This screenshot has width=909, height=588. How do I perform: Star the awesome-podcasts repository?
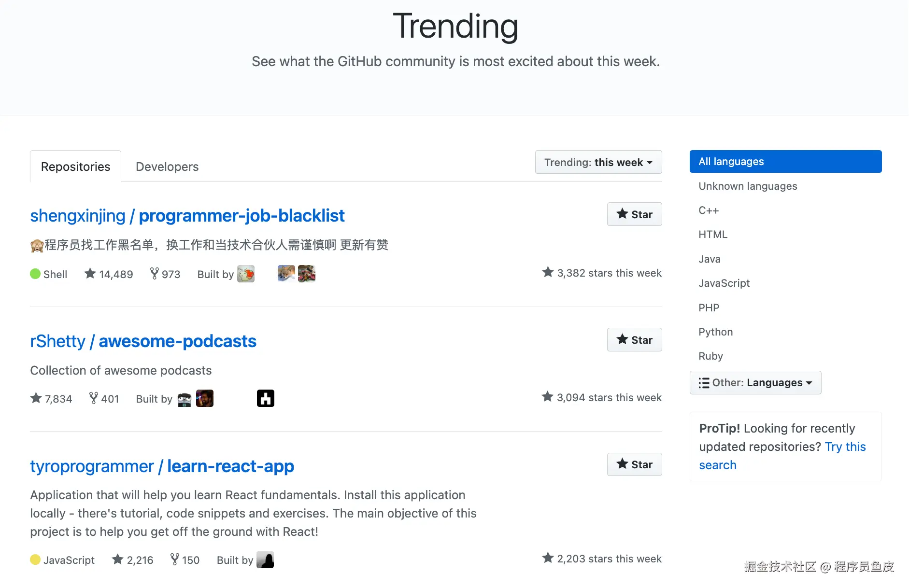[x=634, y=340]
